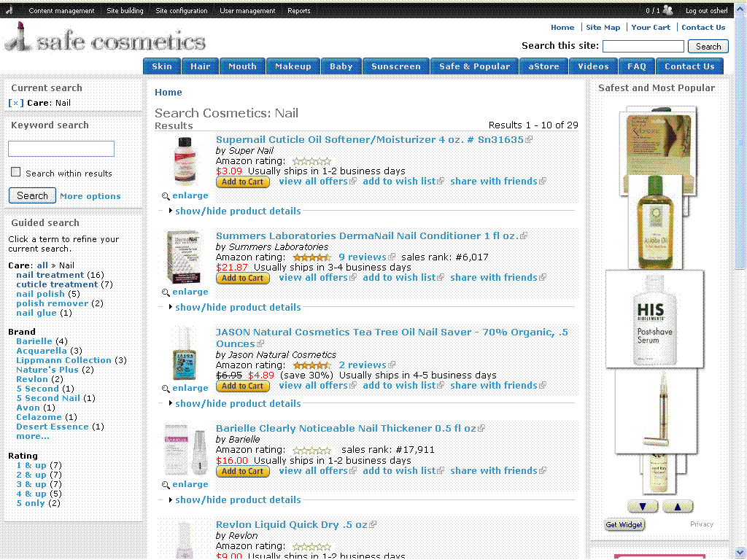Open the User management admin menu
The width and height of the screenshot is (747, 560).
coord(247,10)
